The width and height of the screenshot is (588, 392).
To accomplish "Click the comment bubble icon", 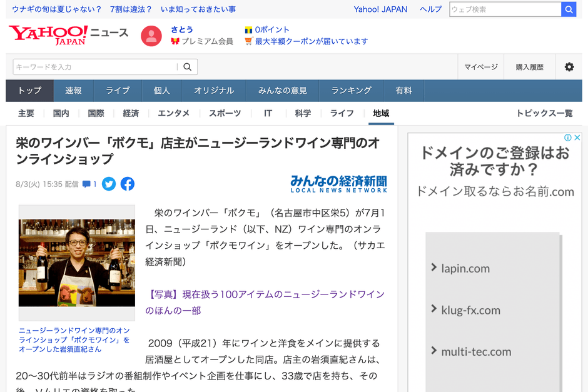I will (86, 184).
